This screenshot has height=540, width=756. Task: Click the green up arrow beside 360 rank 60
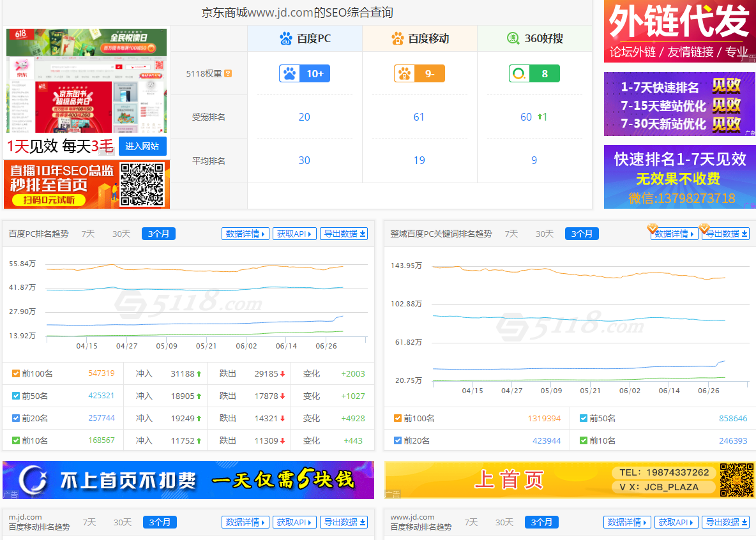point(540,117)
